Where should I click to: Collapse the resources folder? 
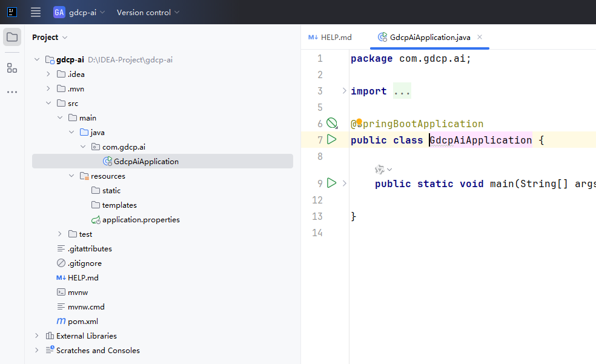click(71, 176)
